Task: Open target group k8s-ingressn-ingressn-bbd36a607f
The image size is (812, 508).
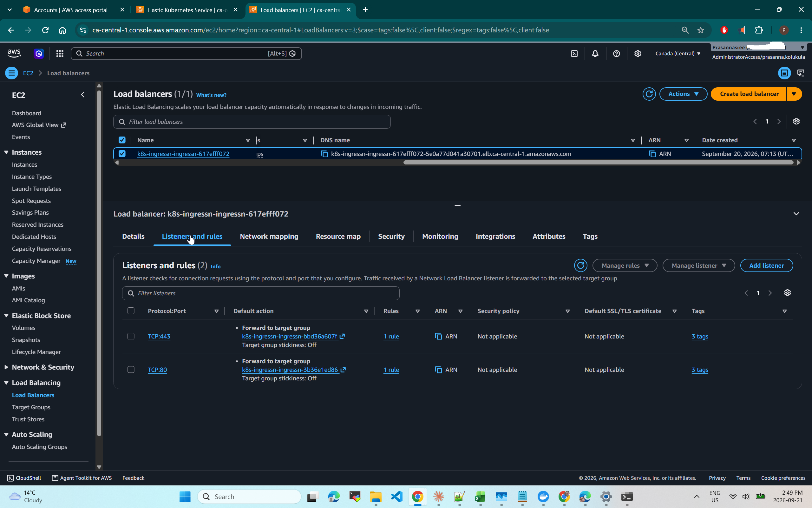Action: click(x=290, y=336)
